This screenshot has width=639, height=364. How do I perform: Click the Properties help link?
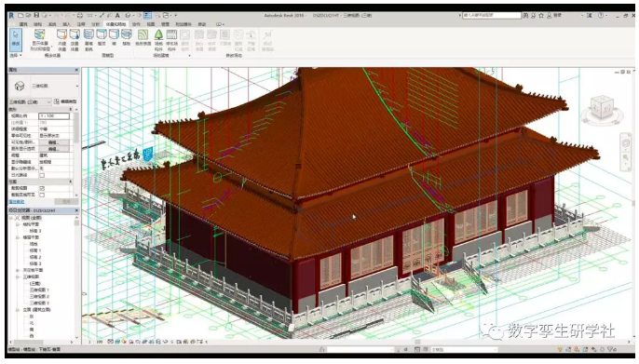17,202
